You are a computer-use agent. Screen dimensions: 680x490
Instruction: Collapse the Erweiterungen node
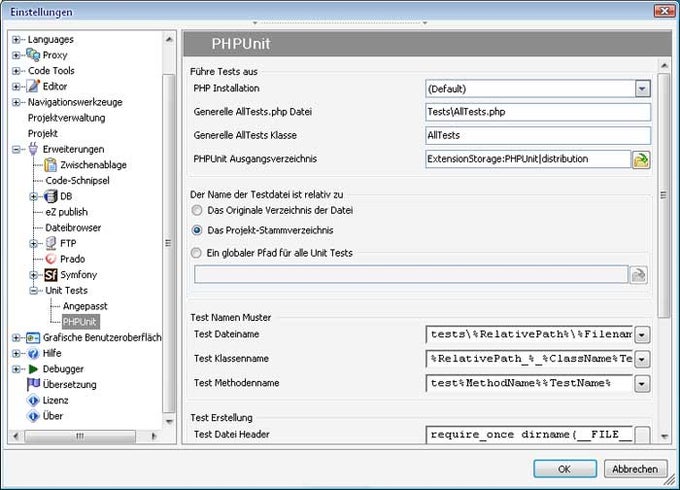click(x=16, y=149)
